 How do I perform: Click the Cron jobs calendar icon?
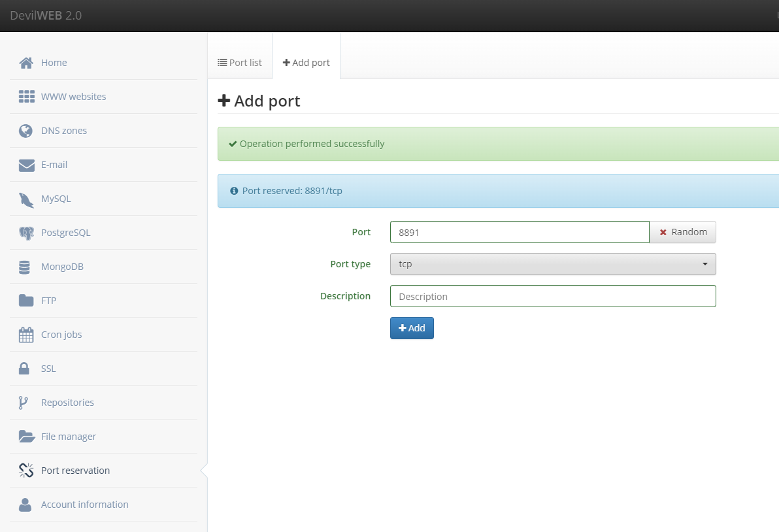click(x=26, y=335)
